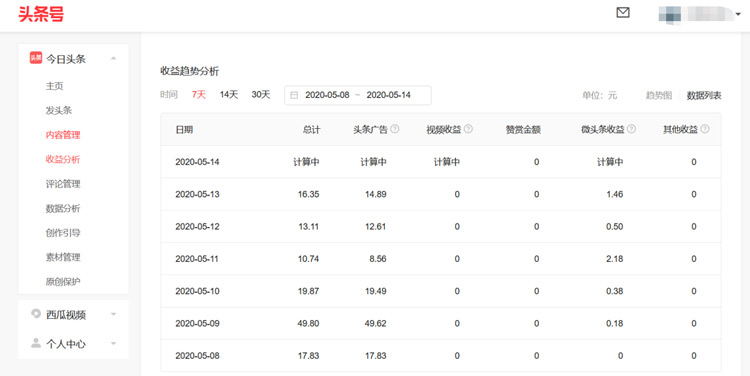Switch to 数据列表 view
The width and height of the screenshot is (750, 376).
click(704, 95)
